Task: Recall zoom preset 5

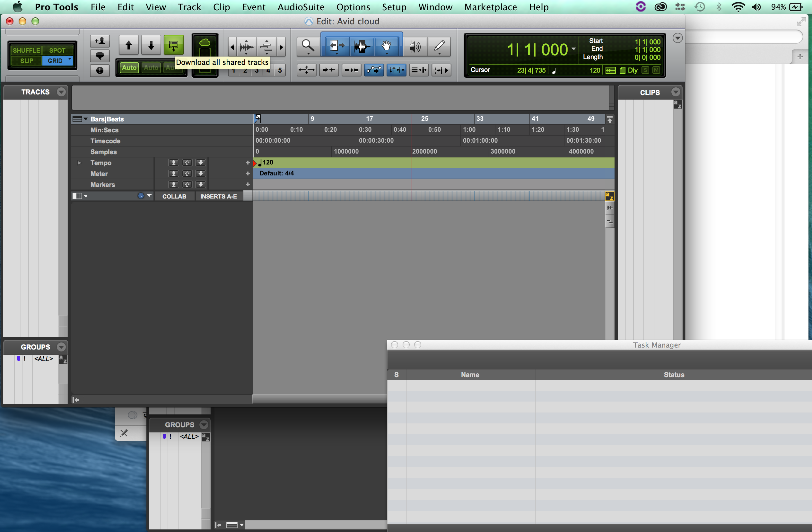Action: (280, 70)
